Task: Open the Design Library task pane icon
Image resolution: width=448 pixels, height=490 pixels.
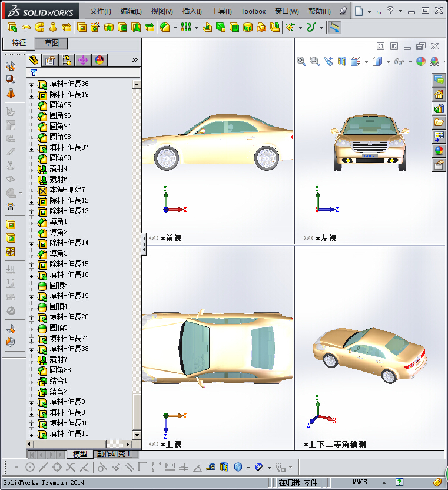Action: pos(439,108)
